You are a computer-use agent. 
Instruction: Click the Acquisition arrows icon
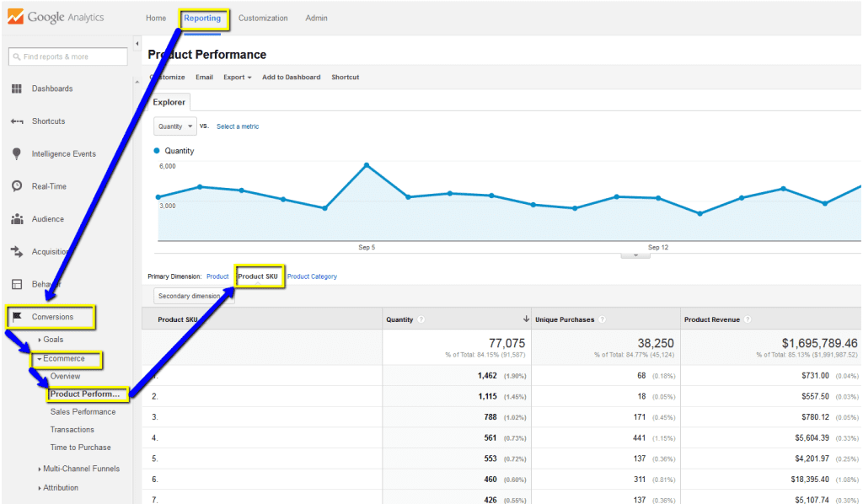17,251
